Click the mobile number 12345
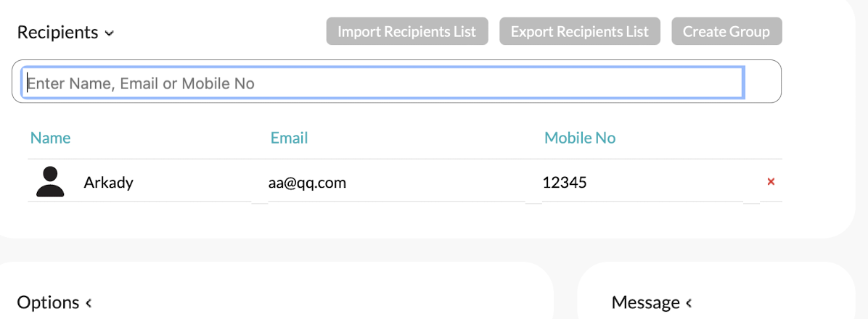868x319 pixels. point(565,183)
